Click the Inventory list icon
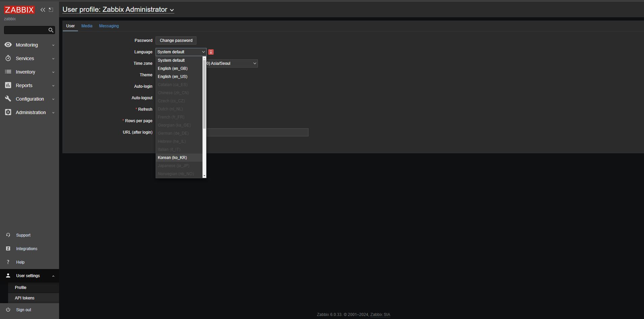Screen dimensions: 644x319 pyautogui.click(x=8, y=72)
